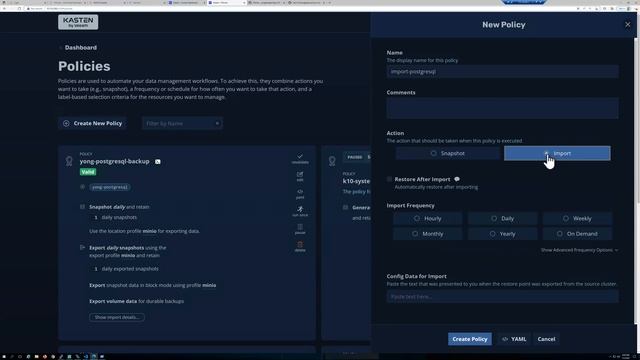The height and width of the screenshot is (360, 640).
Task: Click the red Chrome icon on the taskbar
Action: tap(44, 356)
